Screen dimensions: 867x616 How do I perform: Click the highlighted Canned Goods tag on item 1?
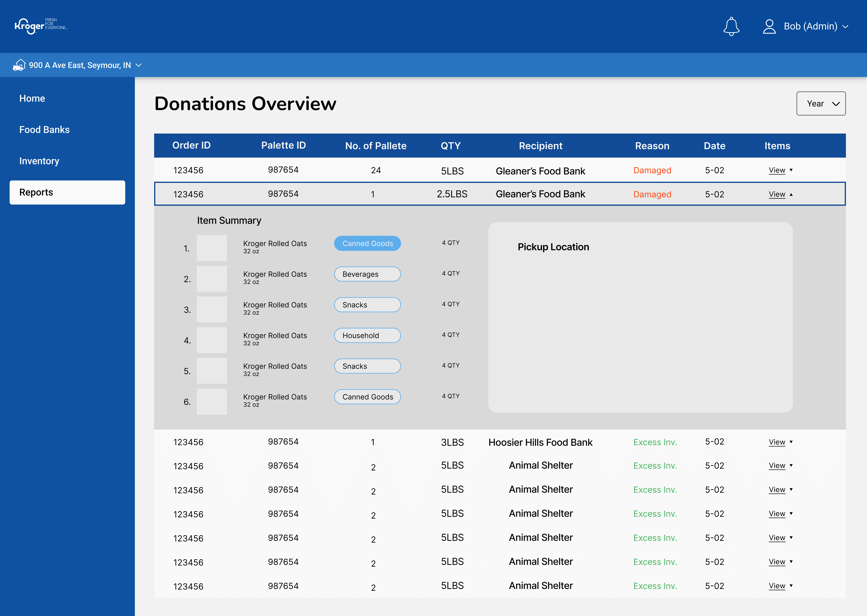(367, 243)
